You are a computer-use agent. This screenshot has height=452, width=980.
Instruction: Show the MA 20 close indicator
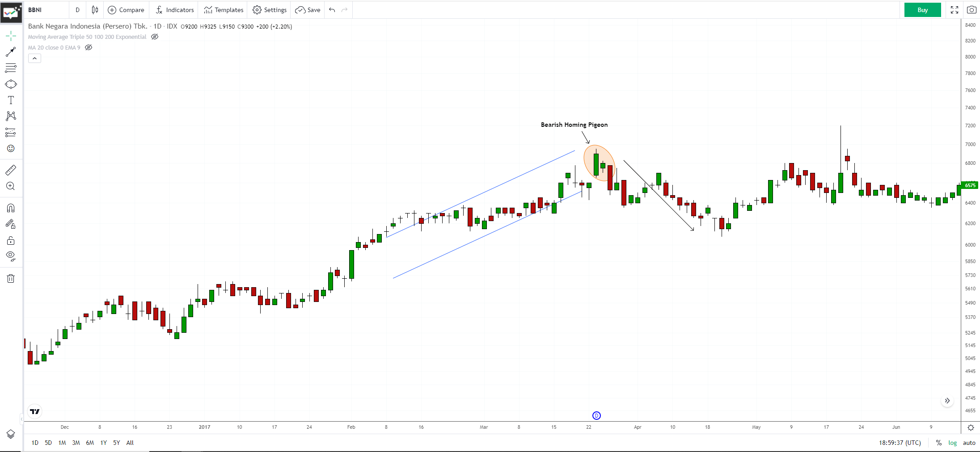(x=89, y=47)
